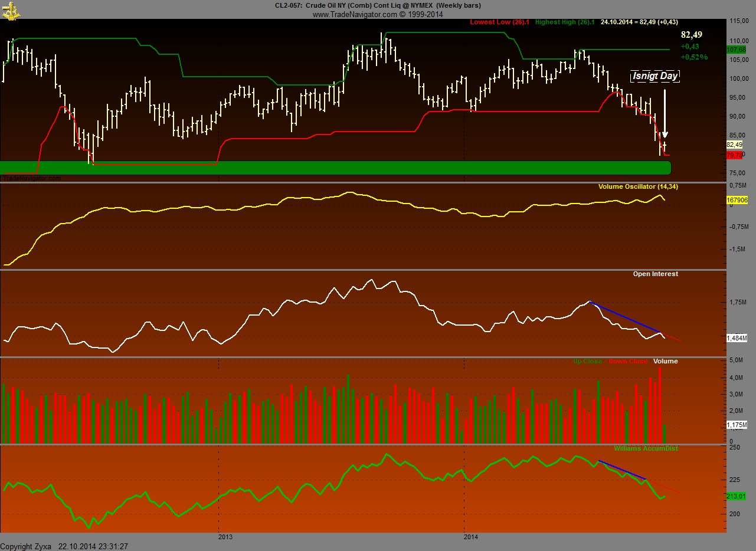Click the red 79,78 price axis tag
Image resolution: width=756 pixels, height=551 pixels.
(735, 155)
